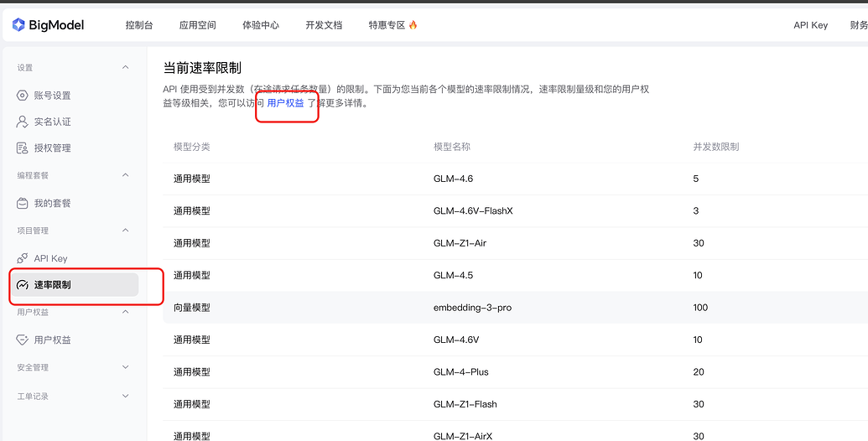Image resolution: width=868 pixels, height=441 pixels.
Task: Click the GLM-4.6V-FlashX model name cell
Action: click(473, 210)
